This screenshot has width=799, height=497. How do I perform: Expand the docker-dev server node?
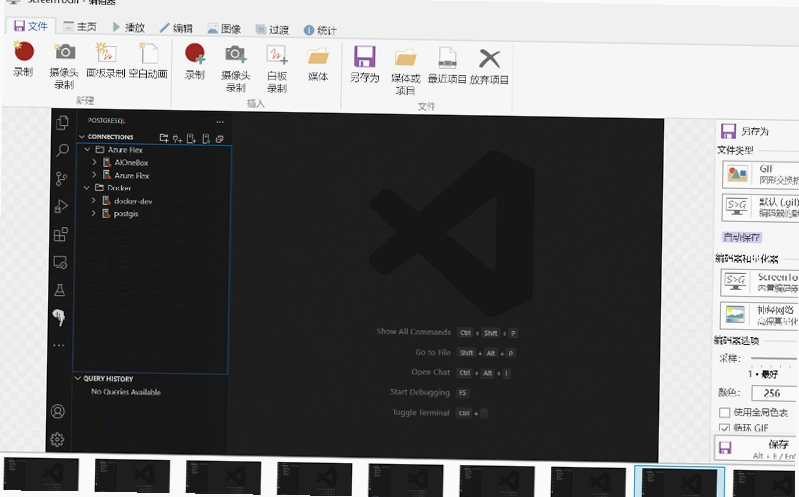(93, 200)
